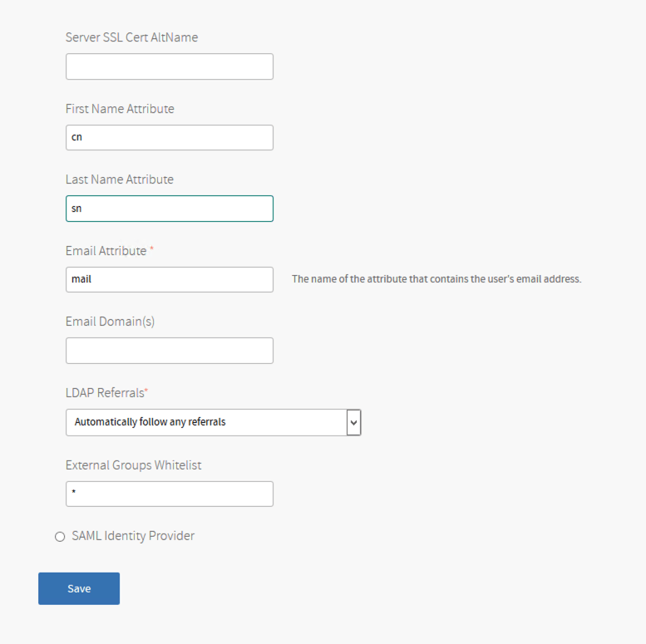Select the Email Attribute input containing mail
The height and width of the screenshot is (644, 646).
click(x=170, y=279)
